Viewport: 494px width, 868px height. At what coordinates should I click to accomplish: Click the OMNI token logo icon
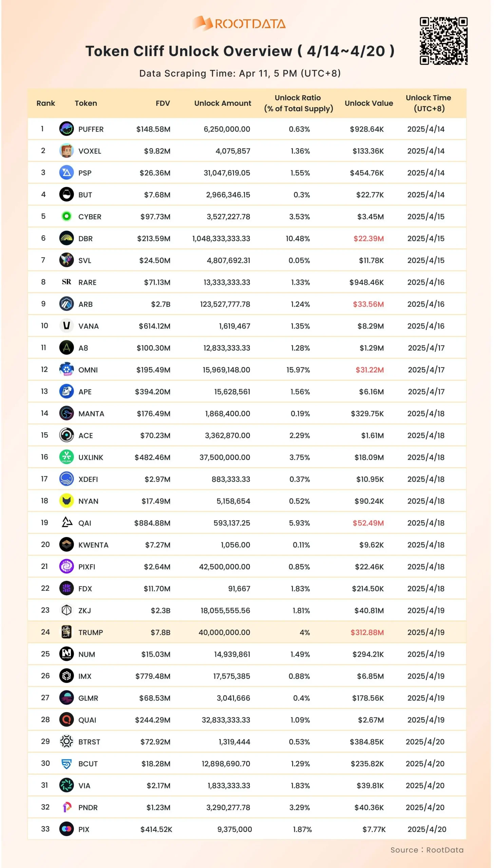[x=66, y=369]
